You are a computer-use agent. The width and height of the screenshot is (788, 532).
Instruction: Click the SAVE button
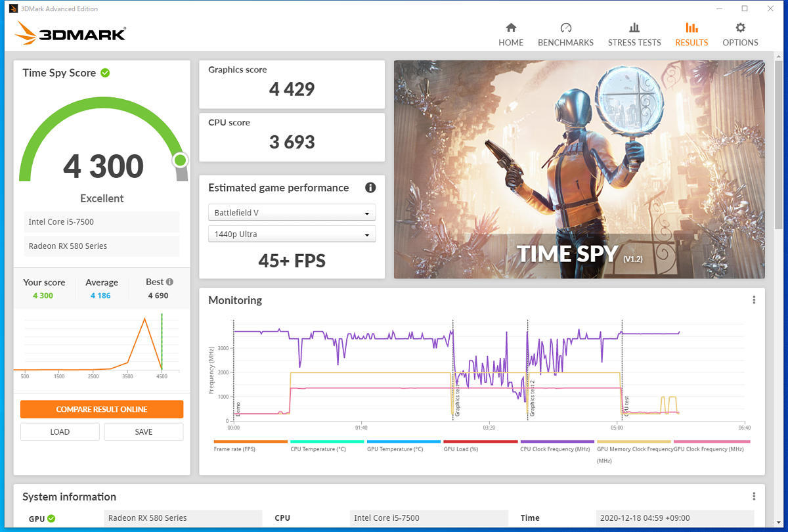click(x=143, y=432)
